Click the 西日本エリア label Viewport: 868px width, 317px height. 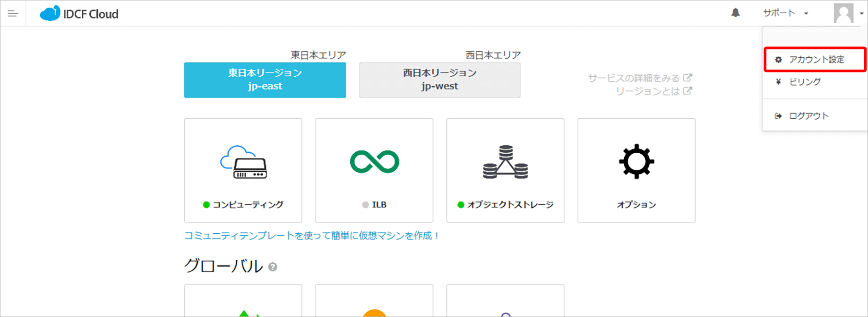coord(493,55)
